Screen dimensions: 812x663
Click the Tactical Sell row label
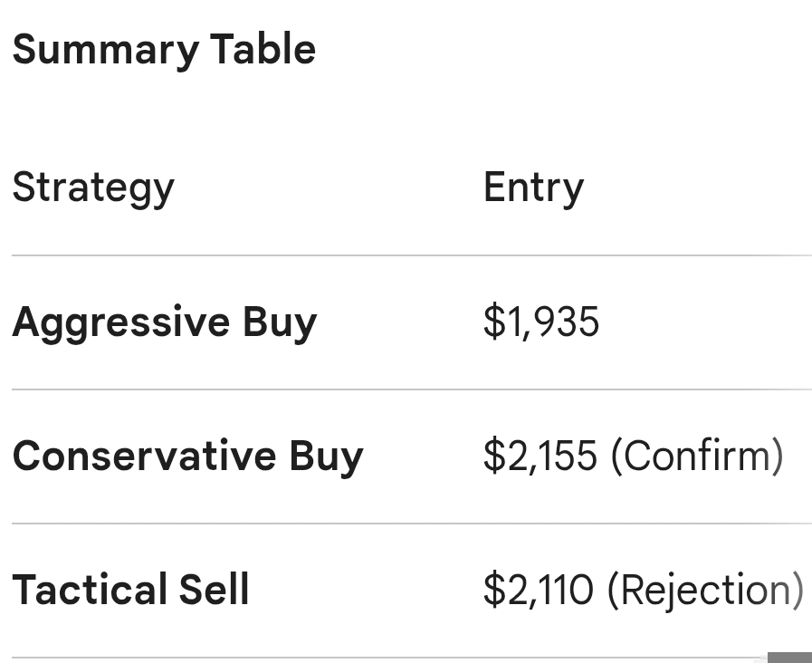[x=130, y=590]
